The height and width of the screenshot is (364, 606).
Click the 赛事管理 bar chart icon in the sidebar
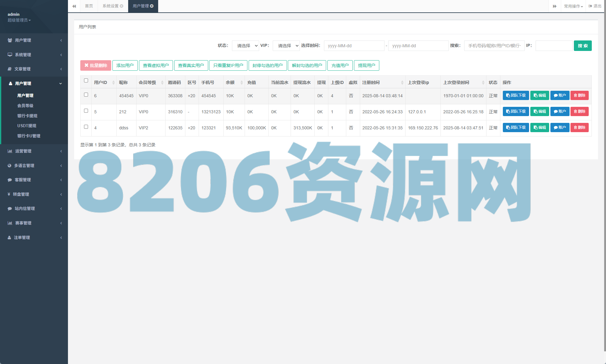pos(10,223)
